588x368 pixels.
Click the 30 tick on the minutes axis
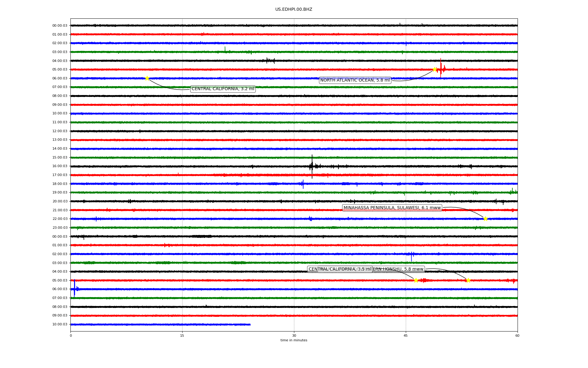pyautogui.click(x=294, y=335)
